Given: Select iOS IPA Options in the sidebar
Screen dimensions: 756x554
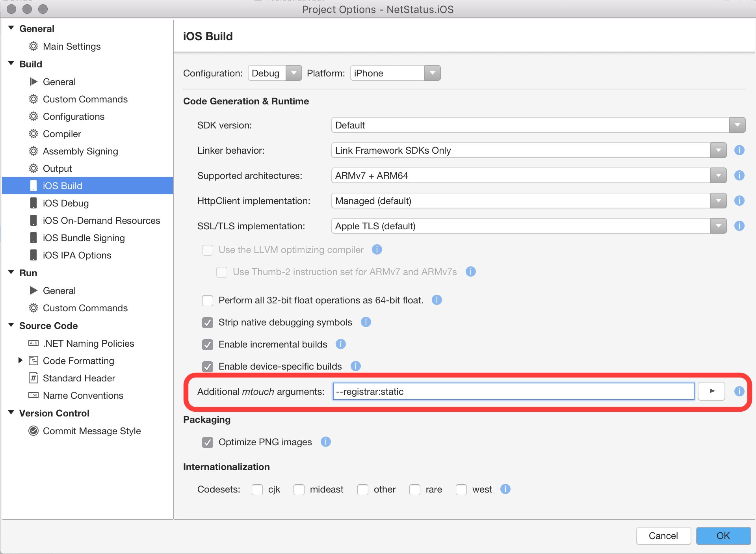Looking at the screenshot, I should pyautogui.click(x=76, y=255).
